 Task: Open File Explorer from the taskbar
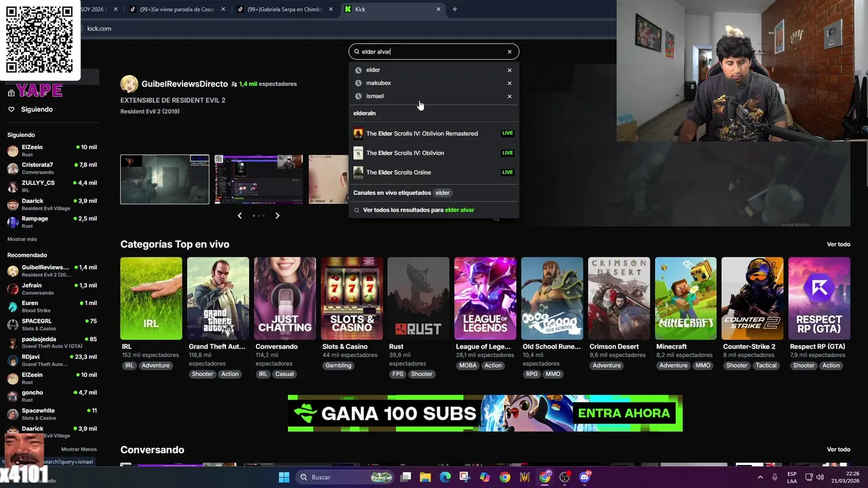[x=425, y=477]
